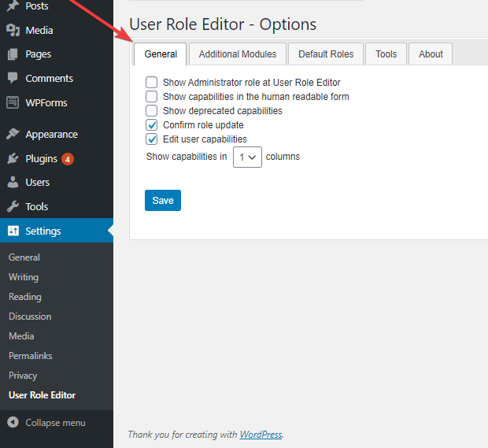Click the Plugins plug icon

coord(13,158)
